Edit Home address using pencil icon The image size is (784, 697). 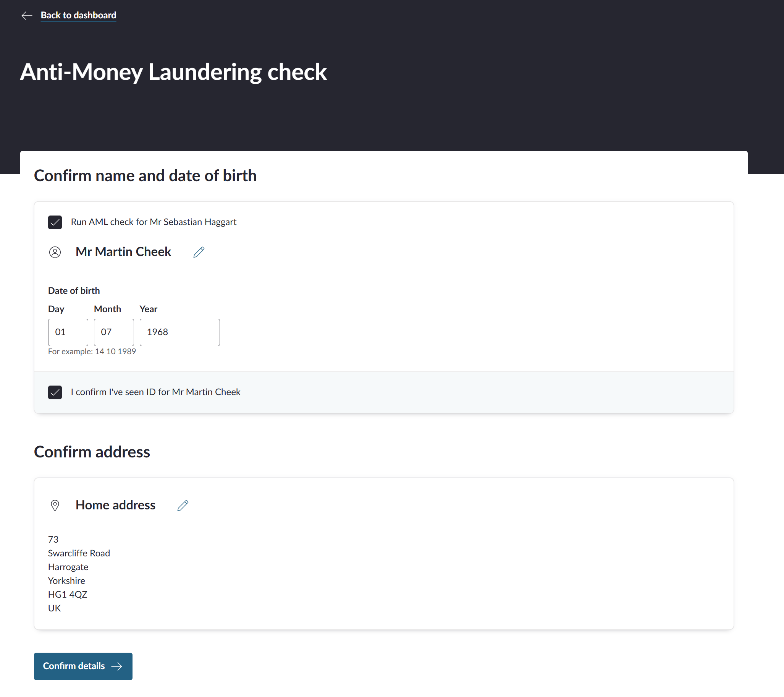[x=183, y=506]
